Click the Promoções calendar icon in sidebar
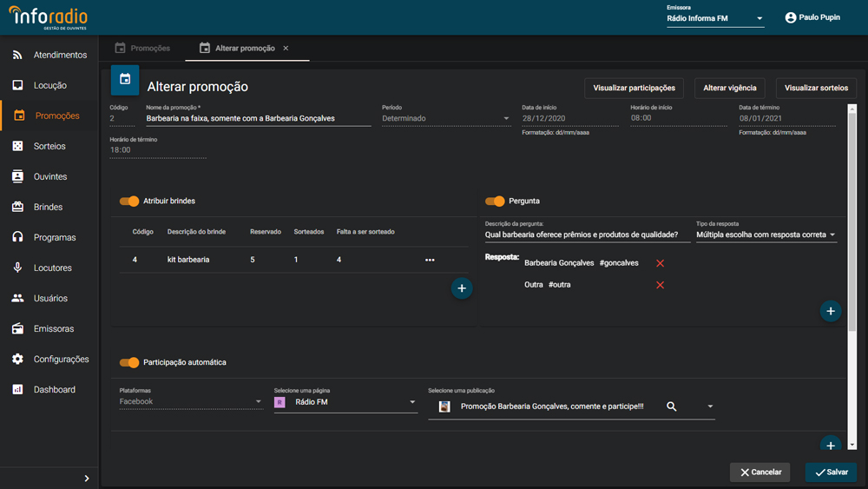868x489 pixels. 19,116
